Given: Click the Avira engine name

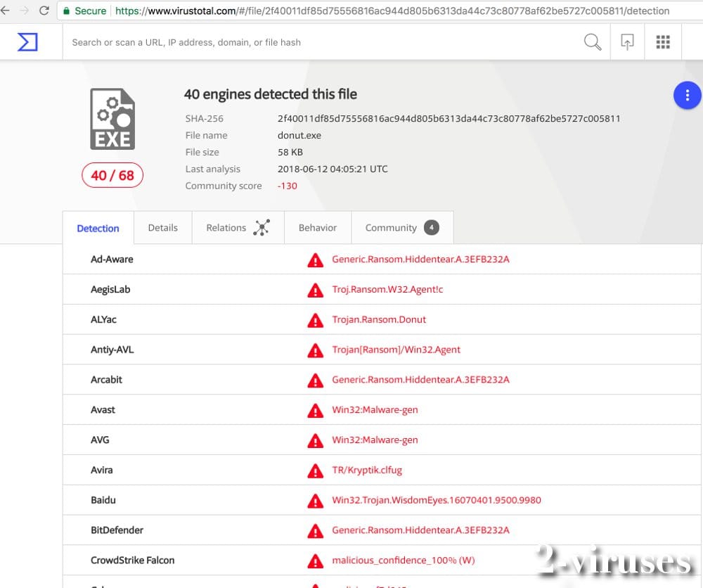Looking at the screenshot, I should click(x=102, y=470).
